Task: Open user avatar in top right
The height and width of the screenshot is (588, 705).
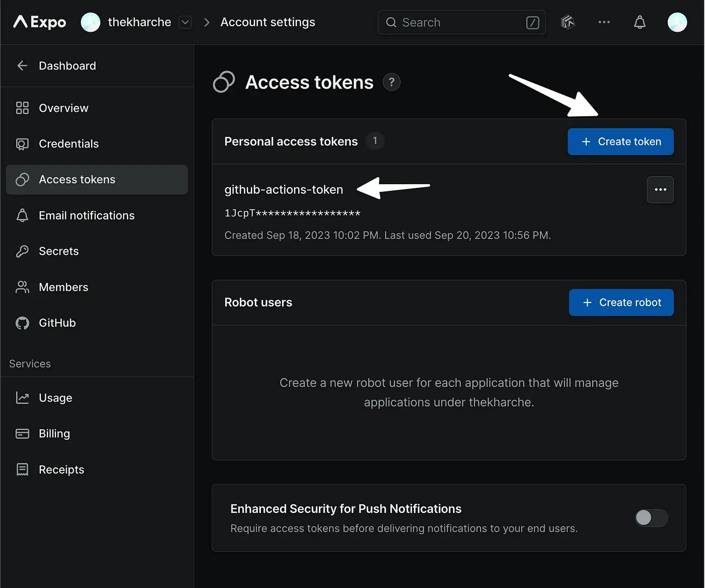Action: pyautogui.click(x=677, y=22)
